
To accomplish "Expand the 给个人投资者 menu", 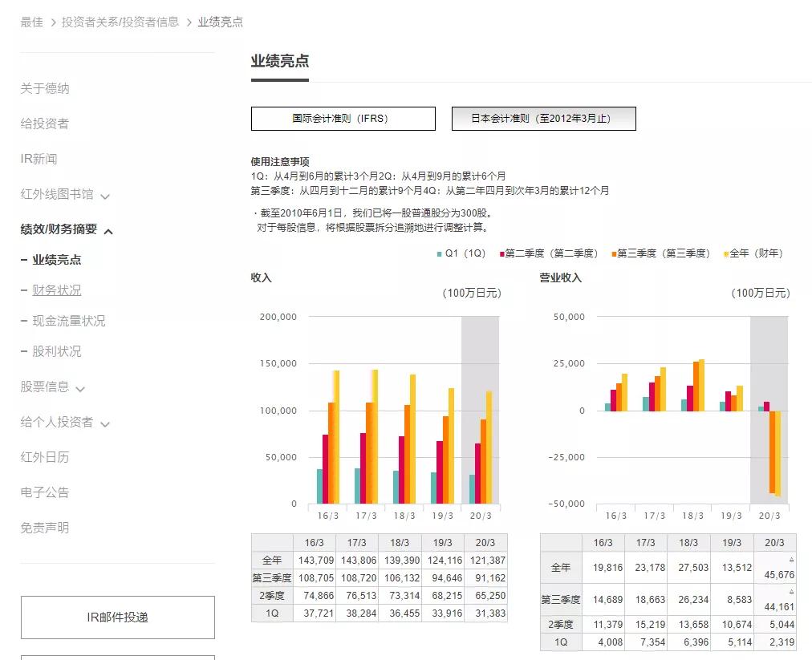I will pos(59,423).
